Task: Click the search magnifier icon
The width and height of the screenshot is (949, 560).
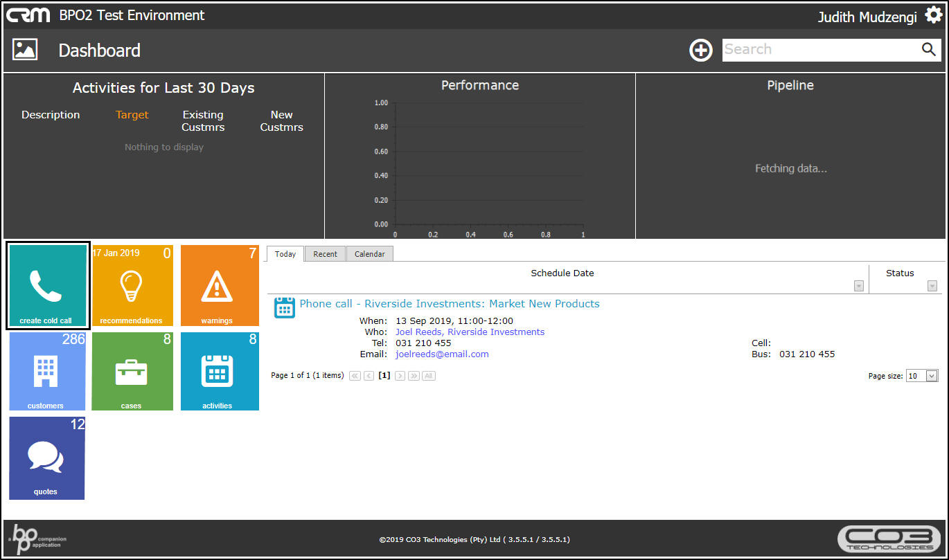Action: (928, 49)
